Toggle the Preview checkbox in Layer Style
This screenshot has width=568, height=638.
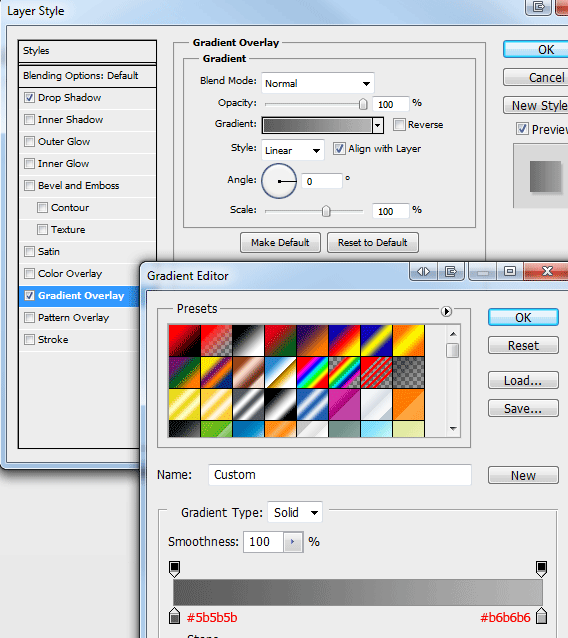coord(522,129)
